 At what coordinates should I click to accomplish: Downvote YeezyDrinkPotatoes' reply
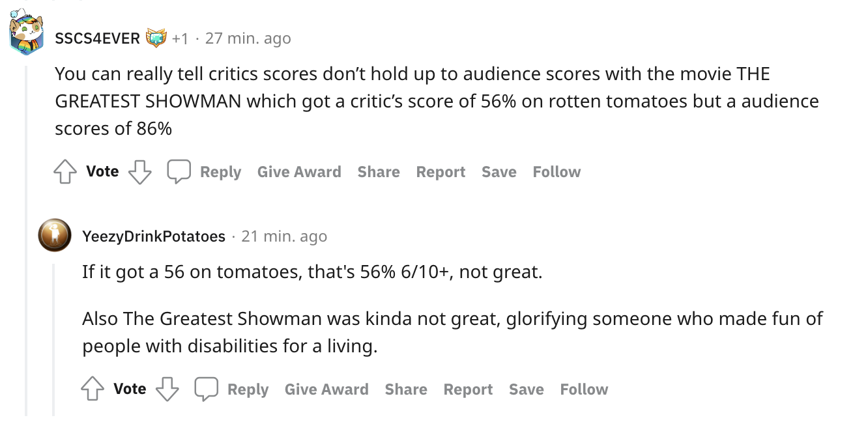(167, 389)
